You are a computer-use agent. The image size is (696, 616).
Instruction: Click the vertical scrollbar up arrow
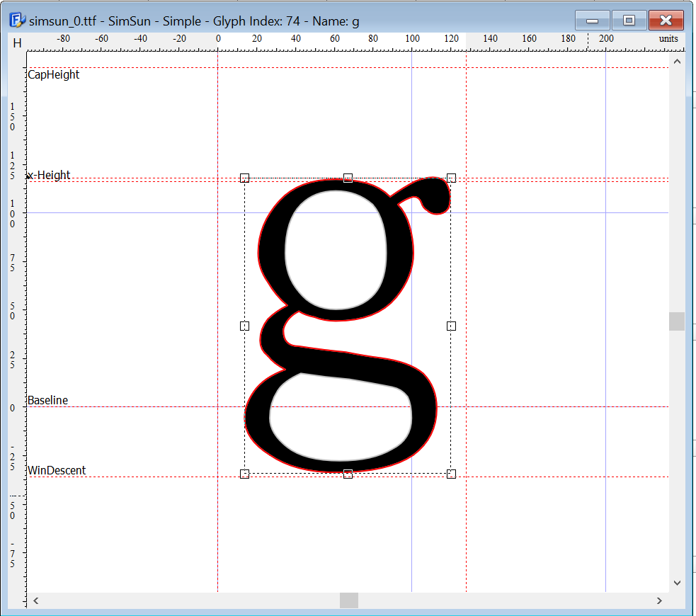click(x=677, y=62)
